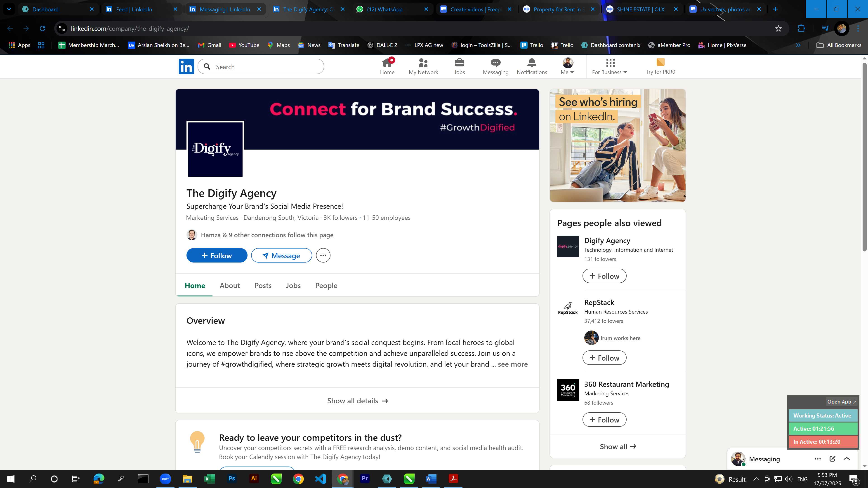Bookmark this page with the star icon

(x=778, y=29)
